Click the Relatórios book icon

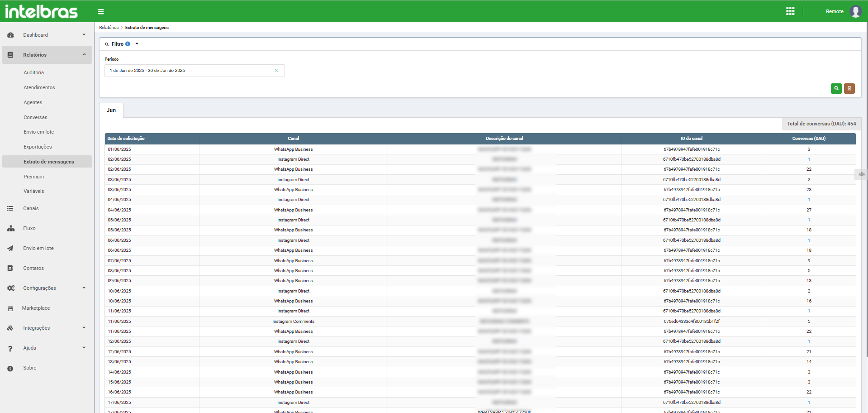tap(10, 55)
